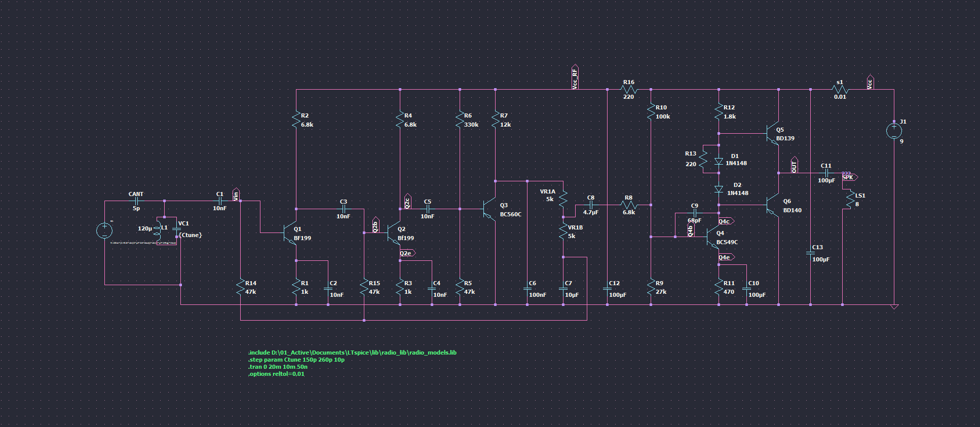Click the 330k value of R6
The height and width of the screenshot is (427, 980).
point(471,125)
